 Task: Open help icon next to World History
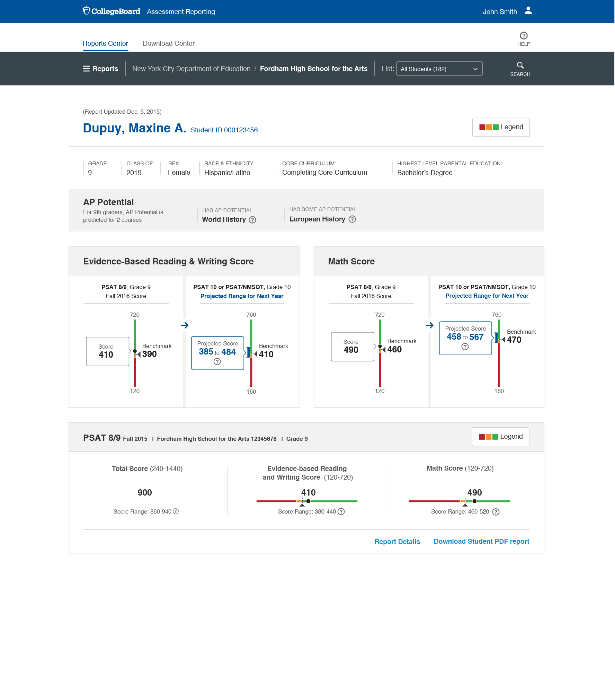coord(252,220)
